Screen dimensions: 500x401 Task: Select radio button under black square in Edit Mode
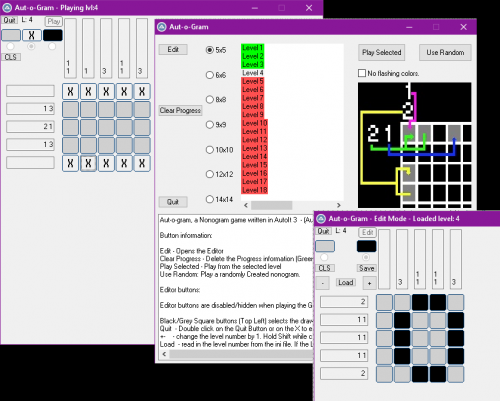[x=366, y=257]
